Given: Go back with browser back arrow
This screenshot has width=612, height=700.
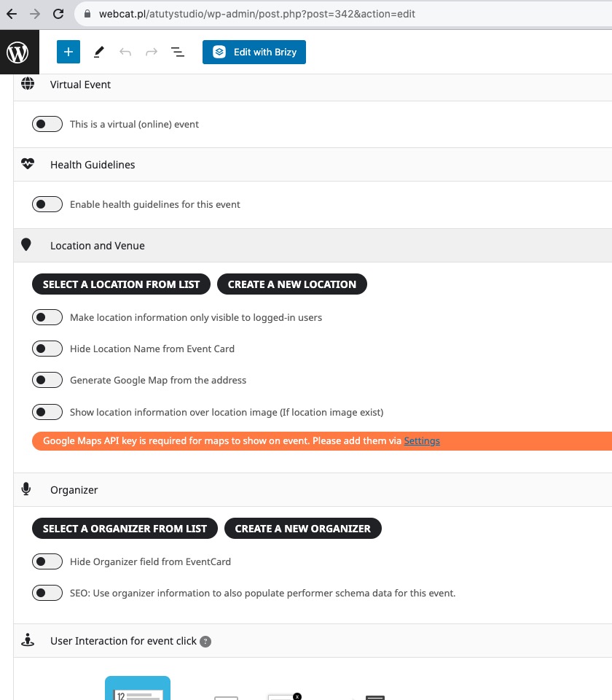Looking at the screenshot, I should 12,14.
